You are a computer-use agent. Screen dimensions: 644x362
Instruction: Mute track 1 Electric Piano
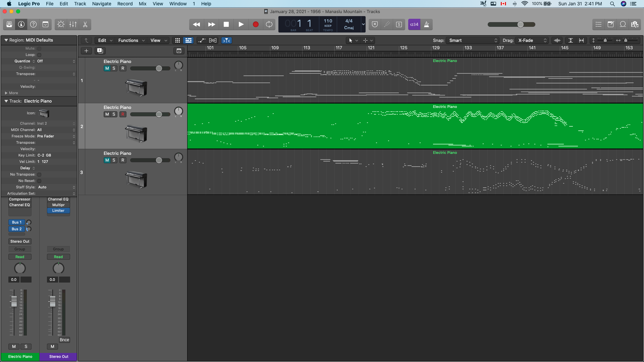pos(107,68)
